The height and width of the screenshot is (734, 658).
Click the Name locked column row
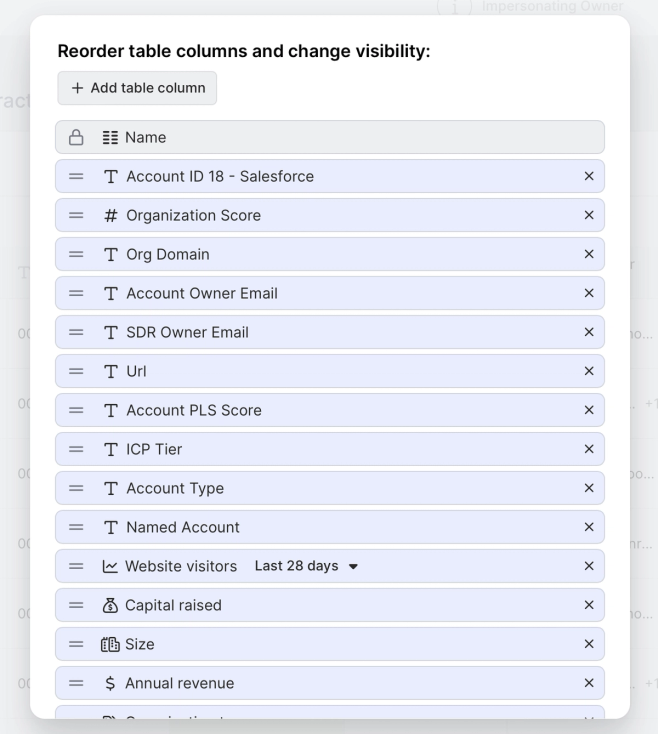coord(330,137)
